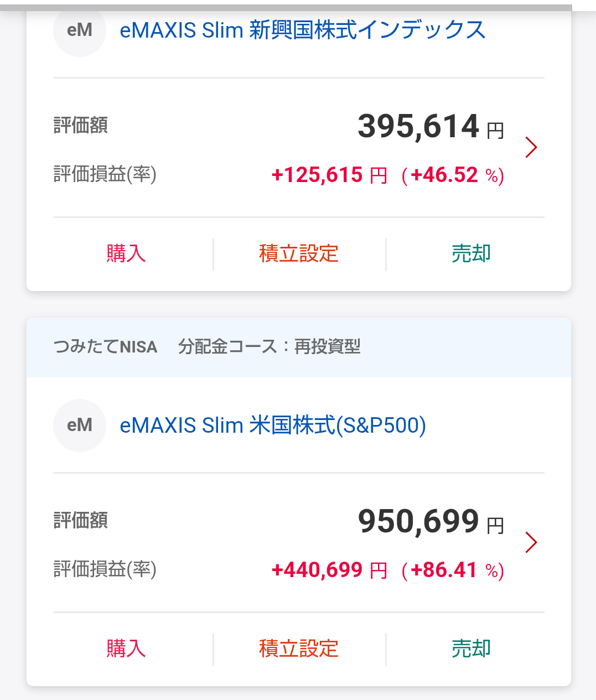Tap 購入 for the S&P500 fund
Screen dimensions: 596x700
126,649
